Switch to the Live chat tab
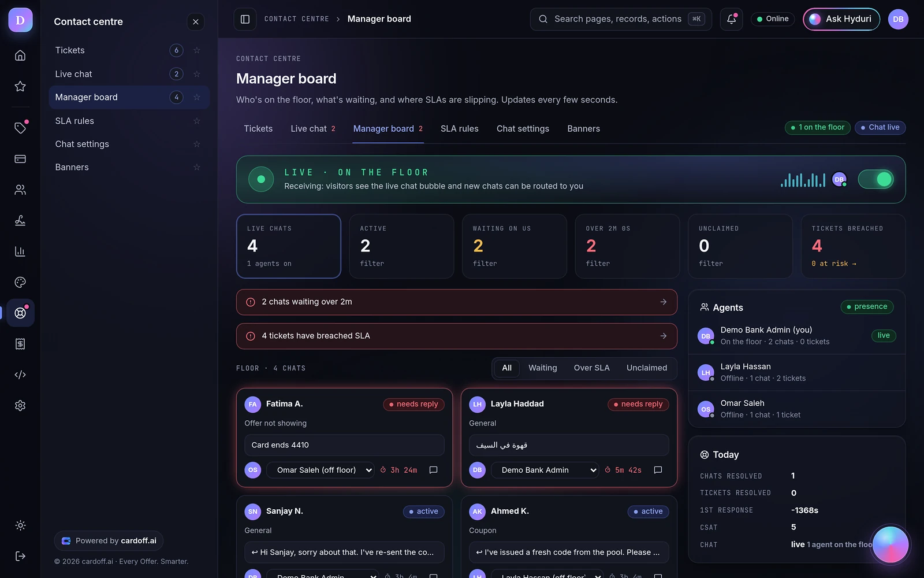The height and width of the screenshot is (578, 924). [313, 129]
